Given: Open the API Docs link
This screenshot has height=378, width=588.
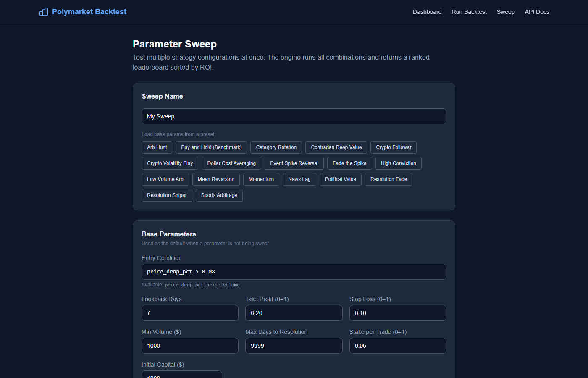Looking at the screenshot, I should (x=537, y=12).
